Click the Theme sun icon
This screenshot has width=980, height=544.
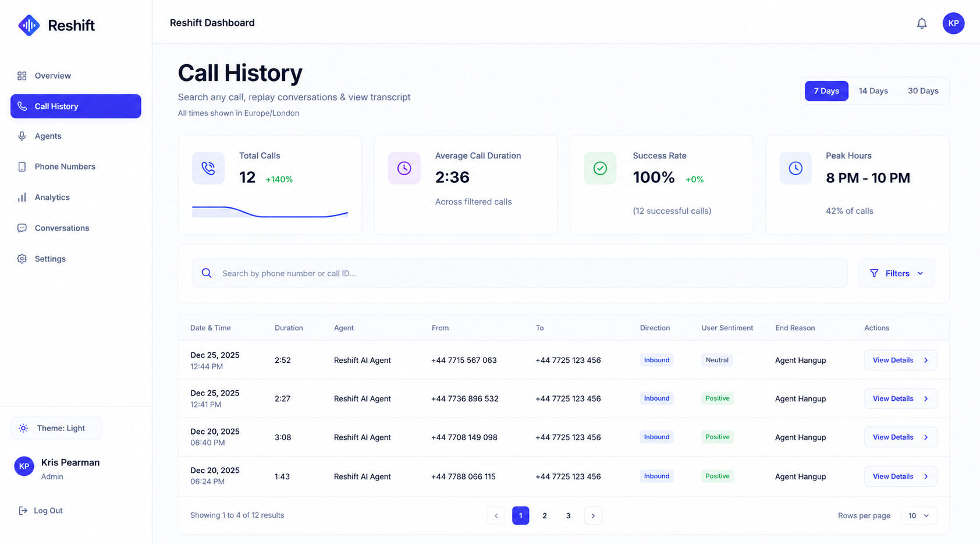point(23,428)
